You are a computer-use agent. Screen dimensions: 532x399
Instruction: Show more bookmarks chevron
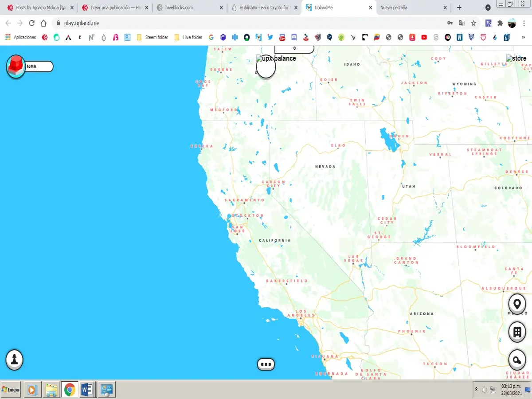pyautogui.click(x=523, y=37)
